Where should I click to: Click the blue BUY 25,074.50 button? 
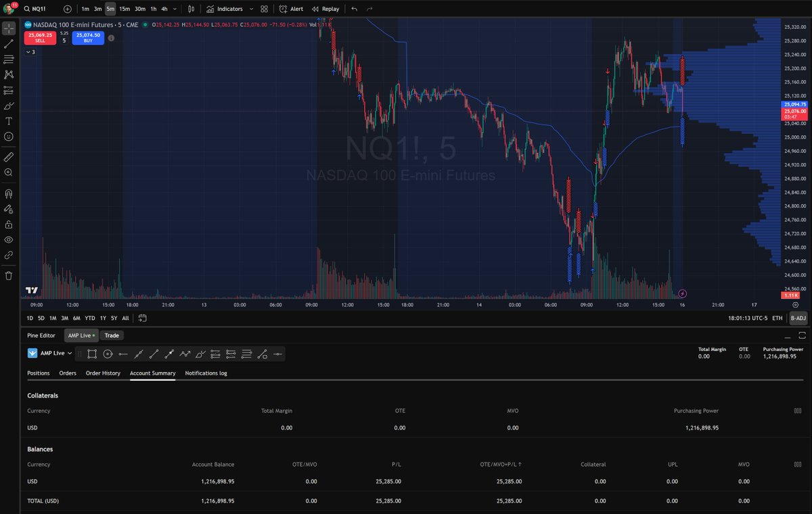tap(88, 38)
